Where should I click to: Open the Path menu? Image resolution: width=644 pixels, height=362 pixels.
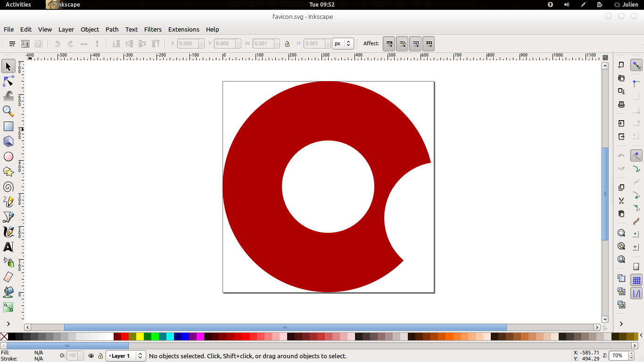point(112,29)
